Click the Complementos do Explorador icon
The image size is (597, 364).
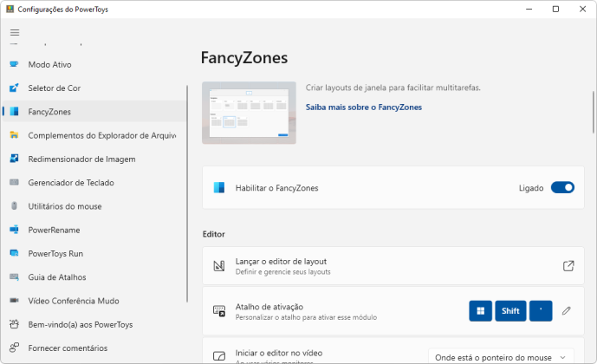tap(14, 135)
